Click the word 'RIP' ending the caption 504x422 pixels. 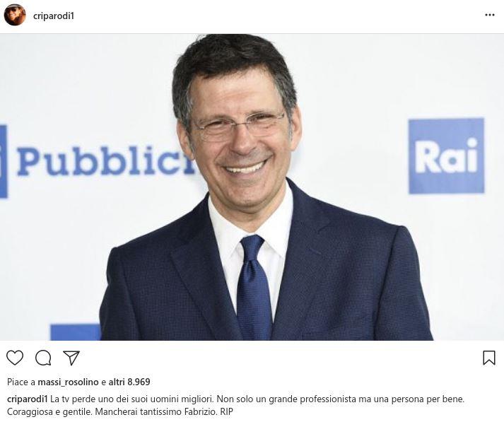coord(227,411)
